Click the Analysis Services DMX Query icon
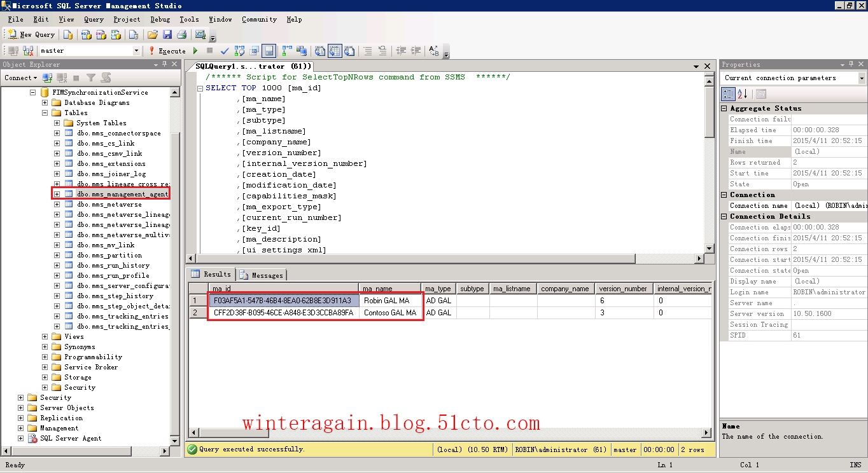 click(x=100, y=34)
